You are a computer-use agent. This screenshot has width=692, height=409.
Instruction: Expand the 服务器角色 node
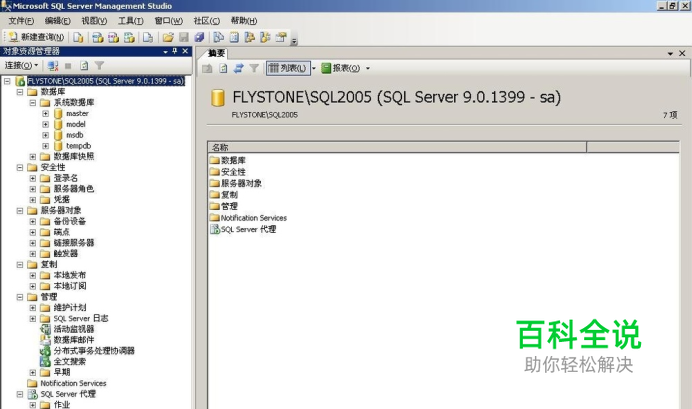click(33, 189)
